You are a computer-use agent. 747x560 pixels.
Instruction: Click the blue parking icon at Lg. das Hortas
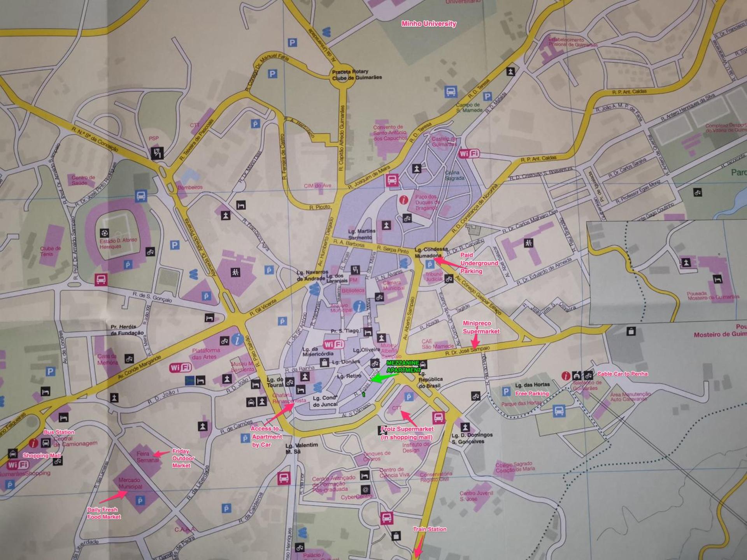pyautogui.click(x=506, y=391)
